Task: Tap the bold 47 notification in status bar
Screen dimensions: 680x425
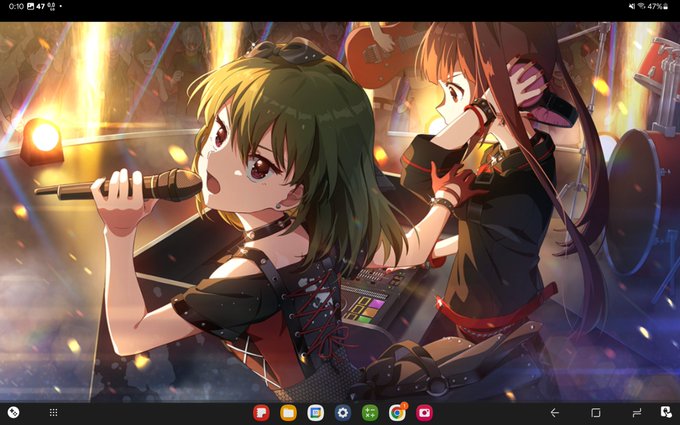Action: (x=41, y=6)
